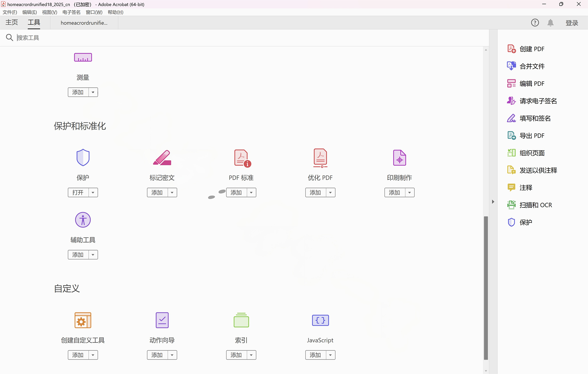Open 保护 shortcut in the right sidebar
Viewport: 588px width, 374px height.
pos(520,222)
